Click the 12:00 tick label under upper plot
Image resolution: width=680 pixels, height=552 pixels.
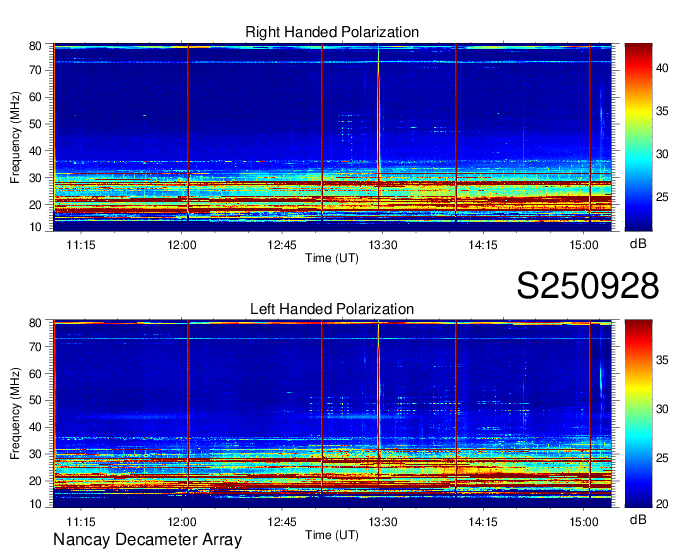tap(182, 244)
